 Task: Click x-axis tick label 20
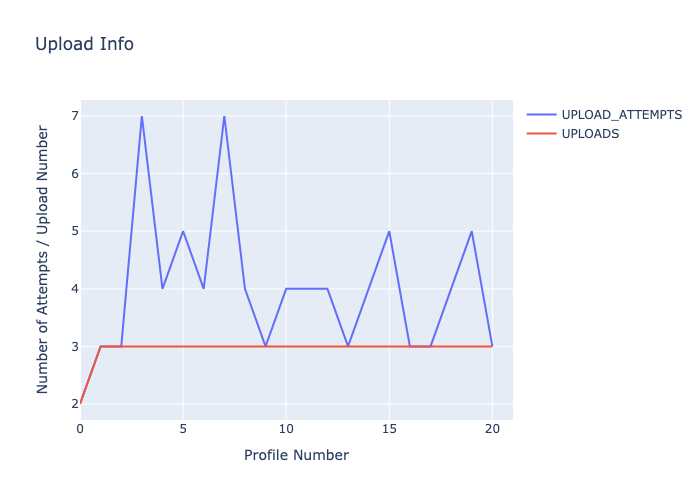492,429
